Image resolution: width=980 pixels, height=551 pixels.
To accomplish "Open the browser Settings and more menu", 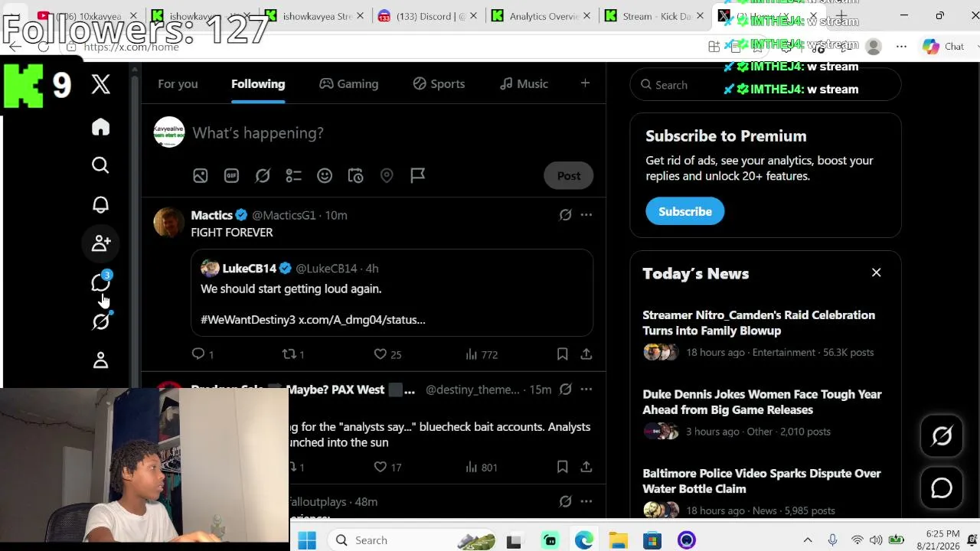I will pos(901,47).
